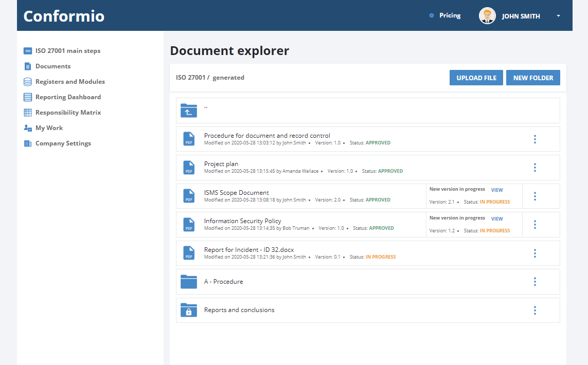This screenshot has width=588, height=365.
Task: Go to Documents in sidebar
Action: tap(53, 66)
